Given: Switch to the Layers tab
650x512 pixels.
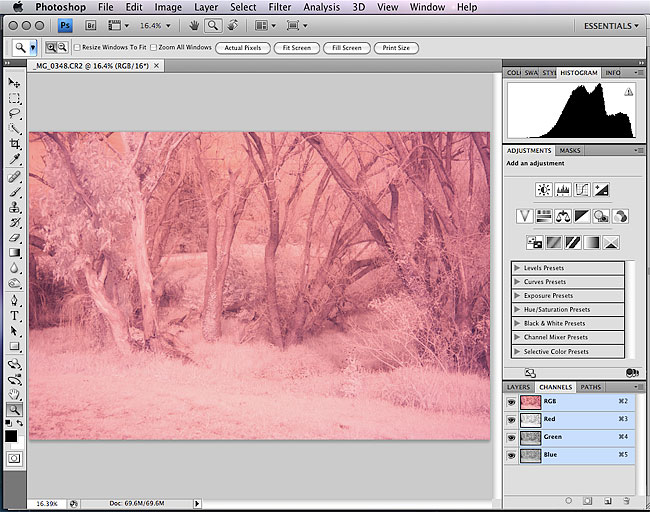Looking at the screenshot, I should pos(518,387).
